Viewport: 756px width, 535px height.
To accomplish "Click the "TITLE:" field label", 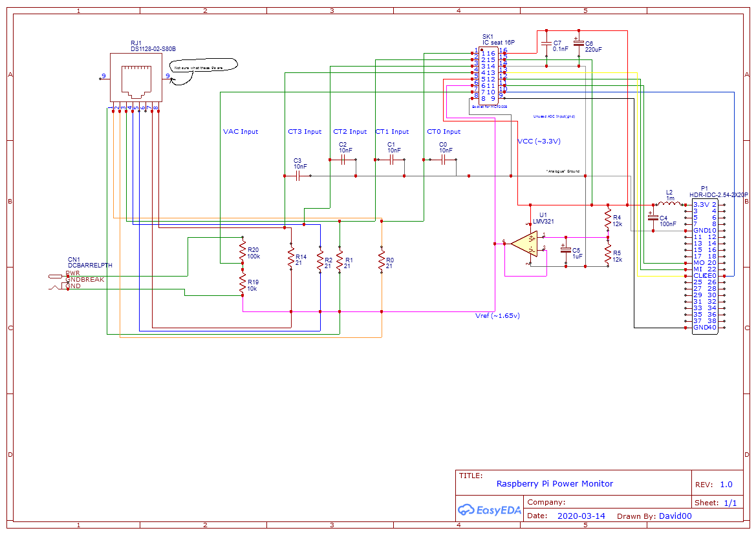I will tap(471, 476).
